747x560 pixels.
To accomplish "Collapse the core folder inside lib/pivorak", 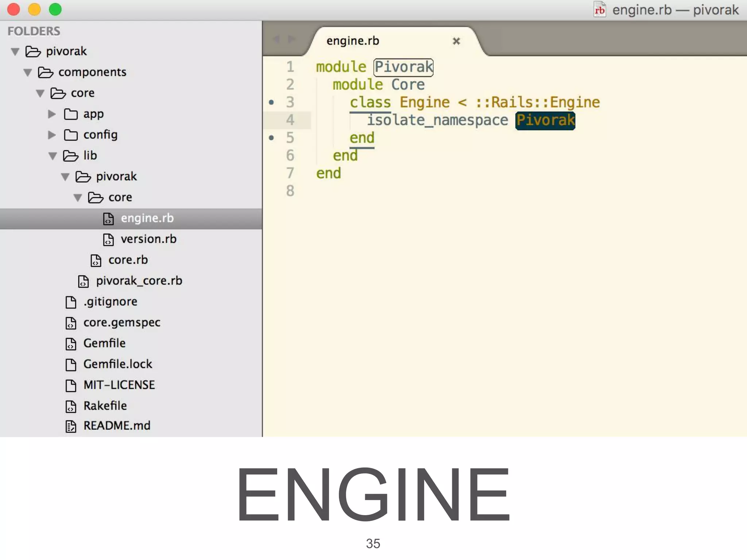I will point(78,198).
